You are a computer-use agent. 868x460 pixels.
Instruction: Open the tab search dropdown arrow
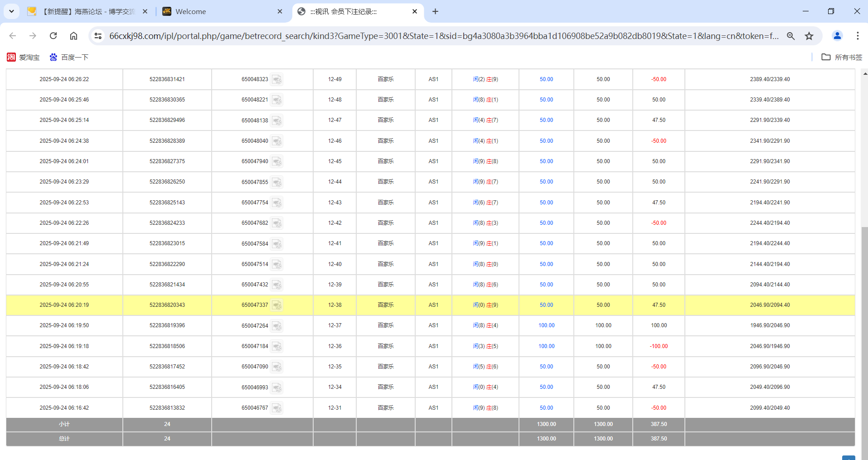[x=11, y=11]
